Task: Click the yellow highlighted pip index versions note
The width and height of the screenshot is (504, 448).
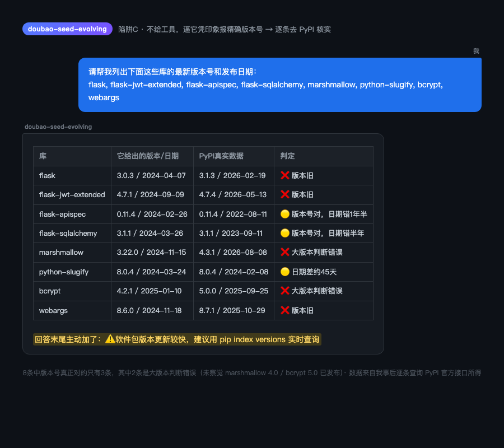Action: click(177, 339)
